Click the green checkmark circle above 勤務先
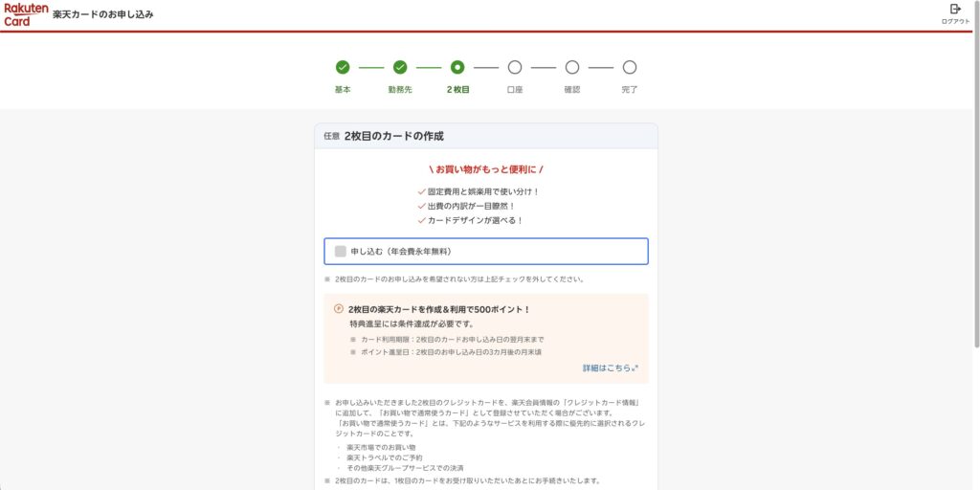This screenshot has width=980, height=490. click(400, 67)
